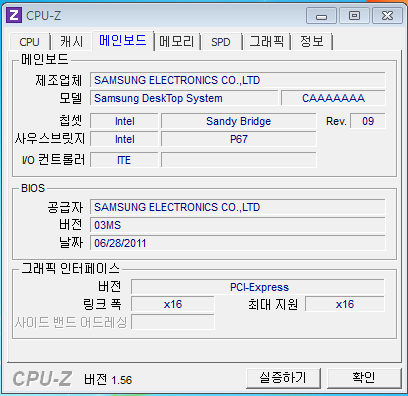Go to the 정보 tab
Screen dimensions: 408x396
click(x=312, y=42)
